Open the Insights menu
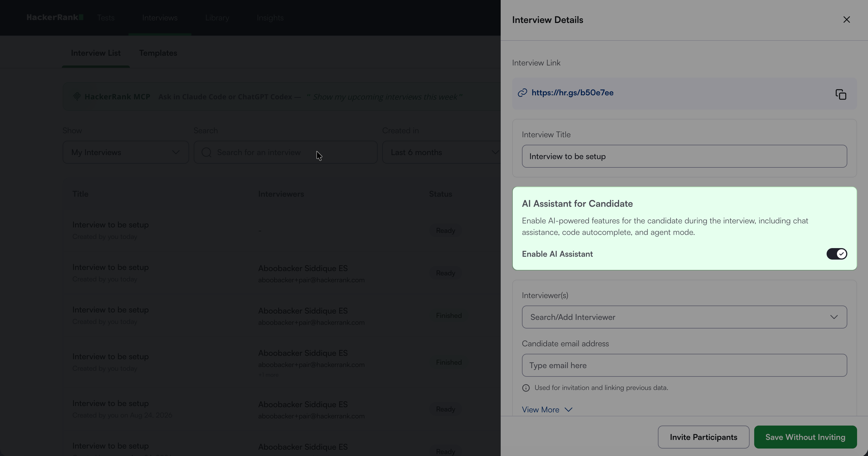 [270, 18]
